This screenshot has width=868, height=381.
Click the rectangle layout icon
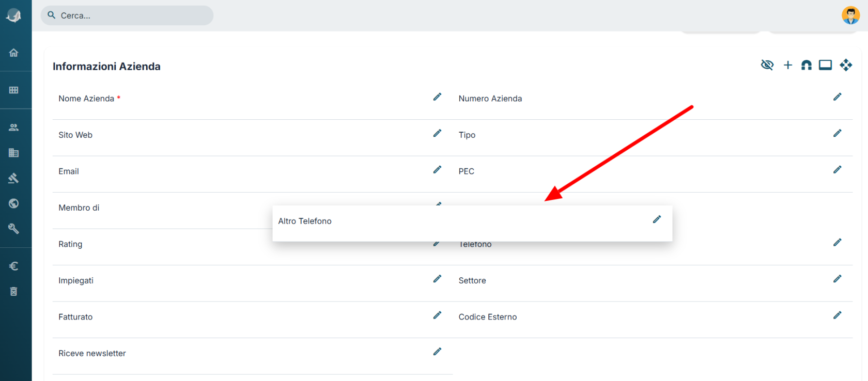(x=826, y=65)
